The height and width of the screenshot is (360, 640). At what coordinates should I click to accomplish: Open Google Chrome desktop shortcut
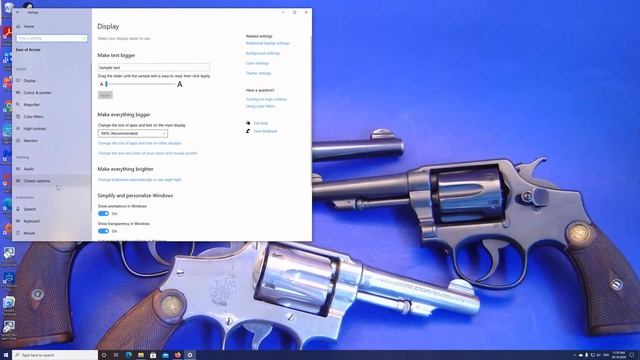point(7,107)
